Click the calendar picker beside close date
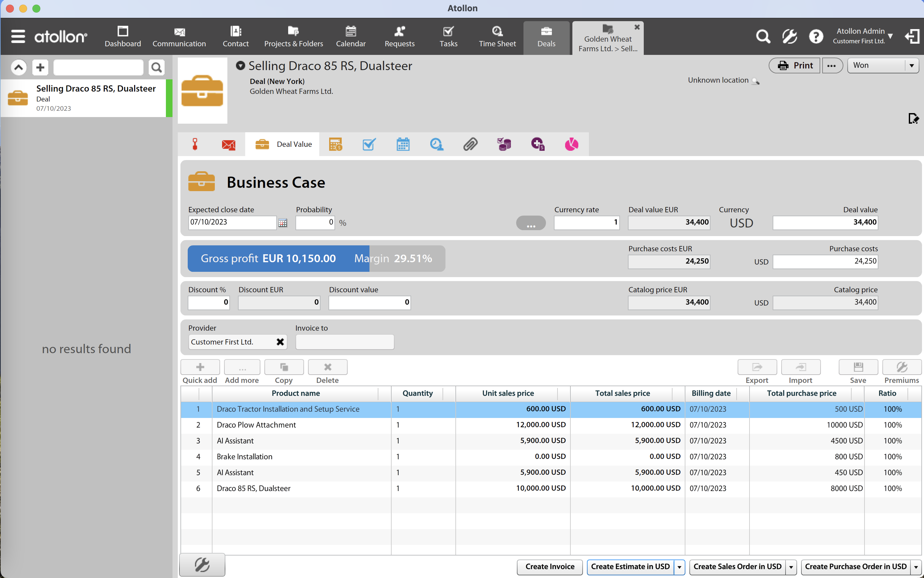Screen dimensions: 924x578 pos(283,223)
